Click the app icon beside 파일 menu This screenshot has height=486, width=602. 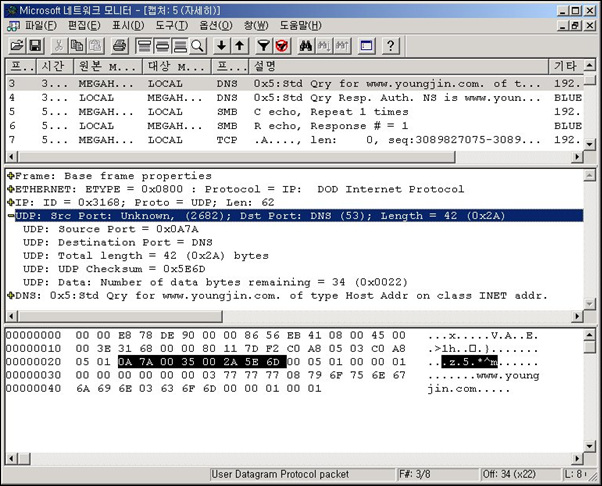tap(13, 26)
